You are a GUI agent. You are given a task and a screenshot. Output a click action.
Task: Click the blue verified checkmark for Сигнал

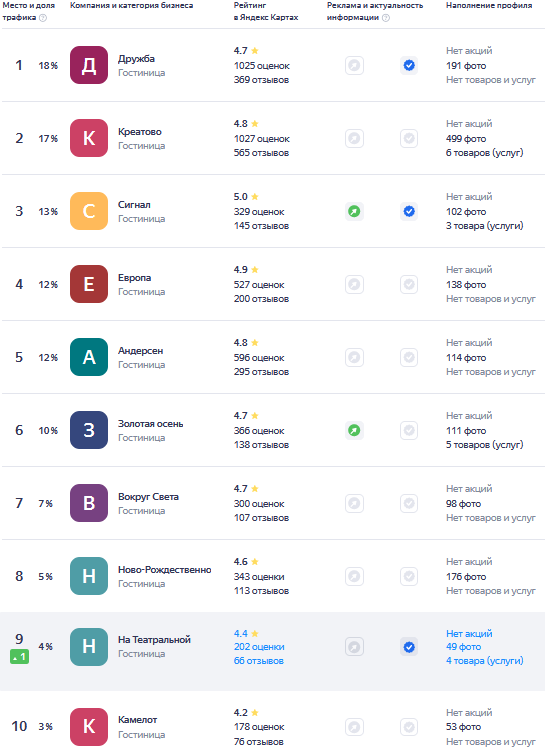coord(409,211)
